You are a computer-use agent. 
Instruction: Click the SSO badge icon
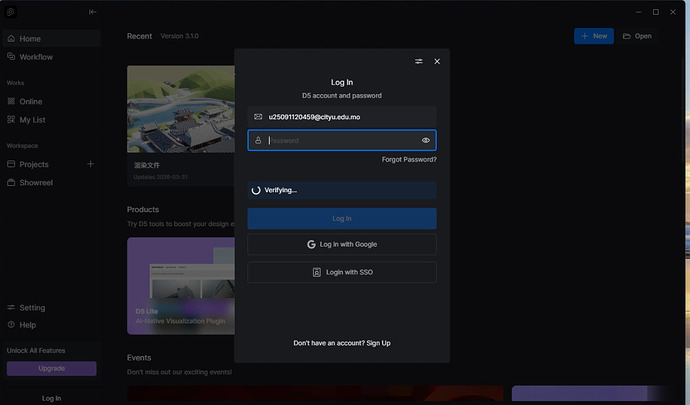tap(316, 272)
